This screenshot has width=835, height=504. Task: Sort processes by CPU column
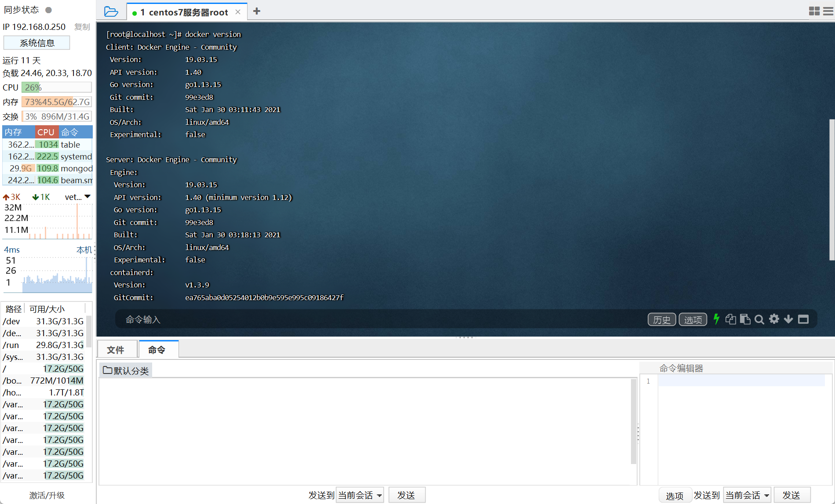46,132
